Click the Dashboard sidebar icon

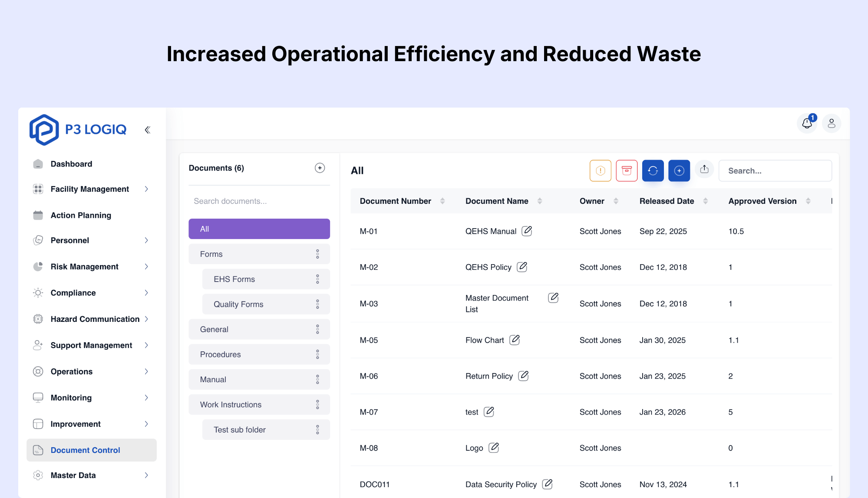point(38,164)
